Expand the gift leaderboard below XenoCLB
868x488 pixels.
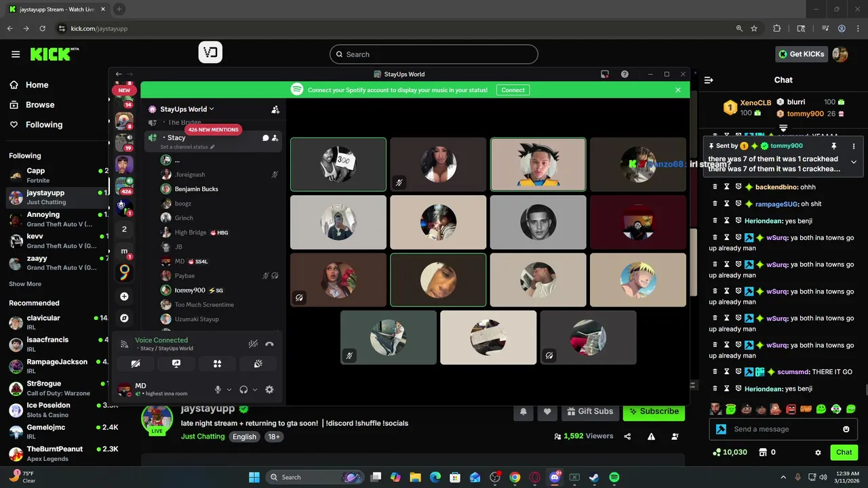[x=783, y=127]
